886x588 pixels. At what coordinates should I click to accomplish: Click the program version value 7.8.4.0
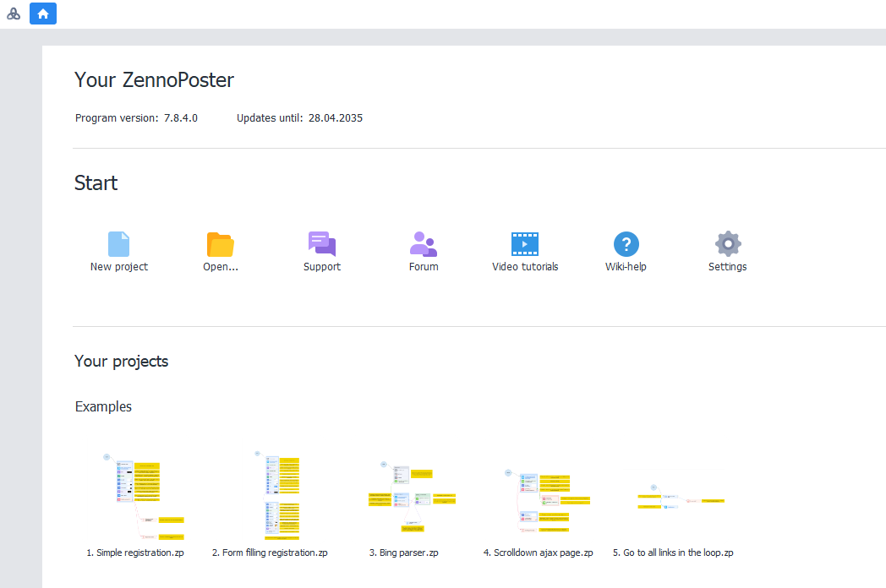(181, 118)
